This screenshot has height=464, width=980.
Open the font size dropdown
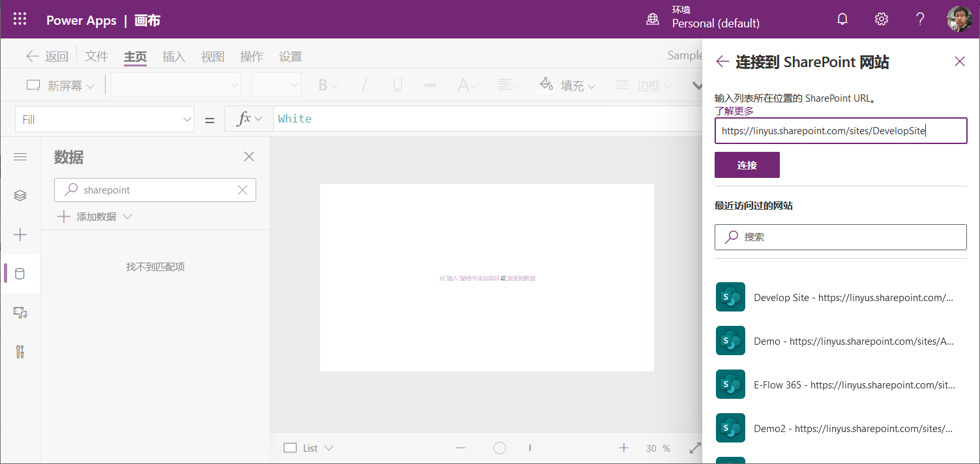[x=276, y=85]
